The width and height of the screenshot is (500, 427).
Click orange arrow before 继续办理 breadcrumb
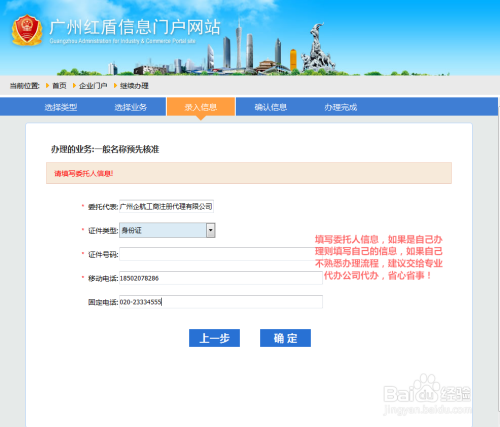[x=115, y=86]
